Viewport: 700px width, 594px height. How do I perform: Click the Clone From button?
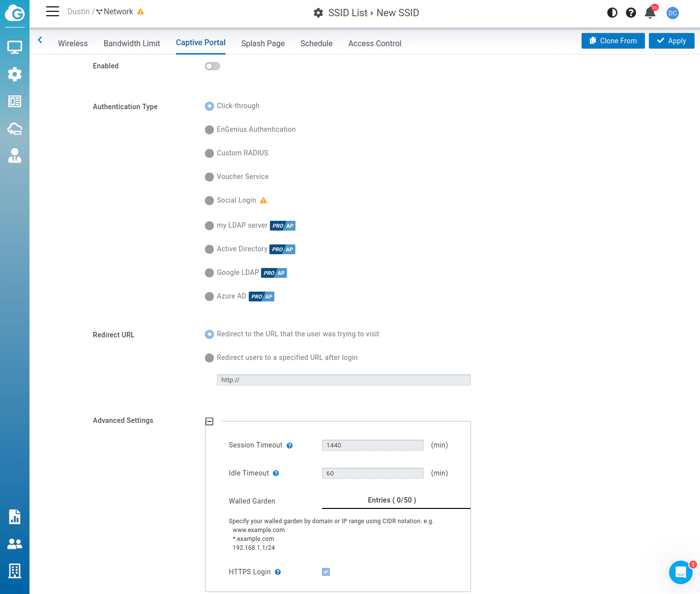(613, 41)
